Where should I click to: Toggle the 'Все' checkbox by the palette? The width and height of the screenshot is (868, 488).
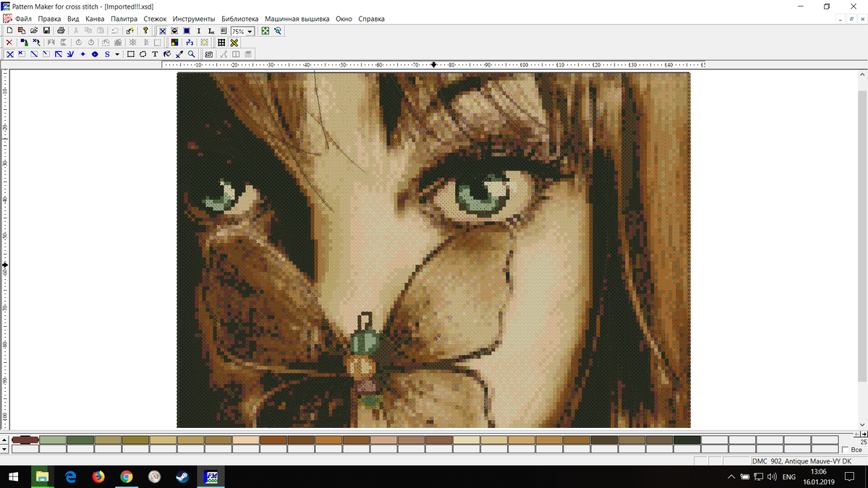click(846, 450)
